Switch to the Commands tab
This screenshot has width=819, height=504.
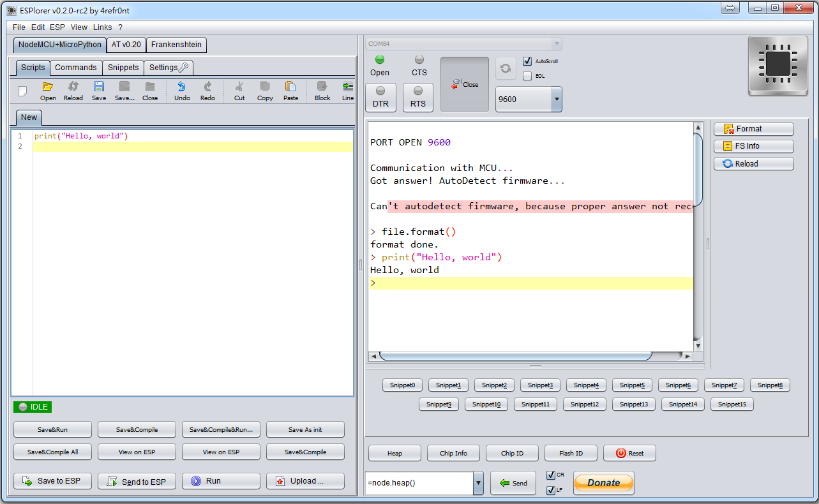[76, 68]
